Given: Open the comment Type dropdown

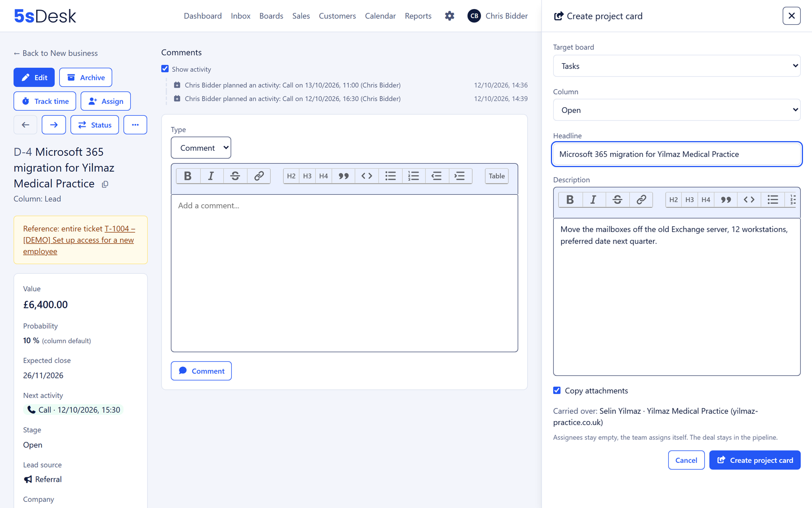Looking at the screenshot, I should [x=201, y=148].
